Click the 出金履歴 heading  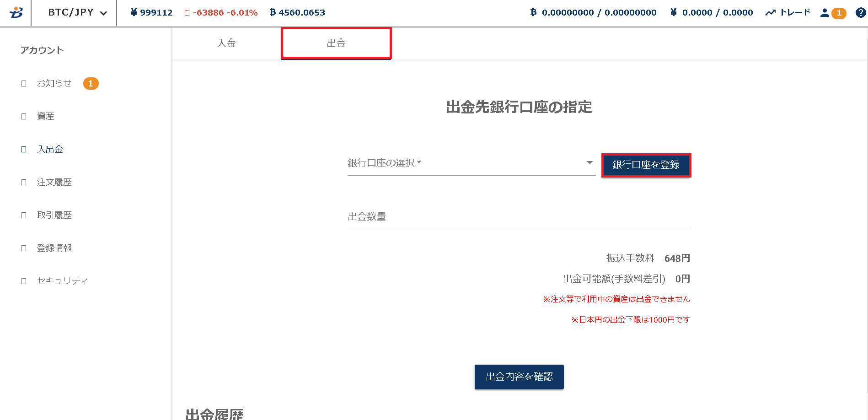tap(214, 414)
